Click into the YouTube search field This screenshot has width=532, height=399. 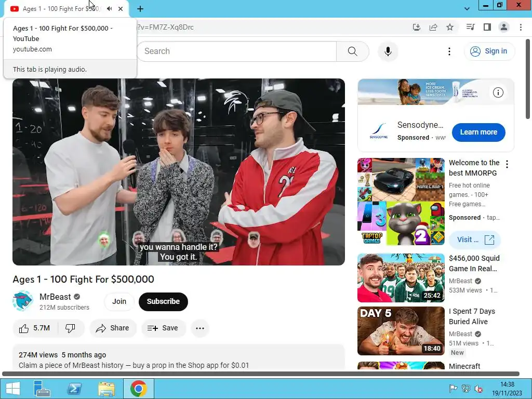pyautogui.click(x=236, y=51)
